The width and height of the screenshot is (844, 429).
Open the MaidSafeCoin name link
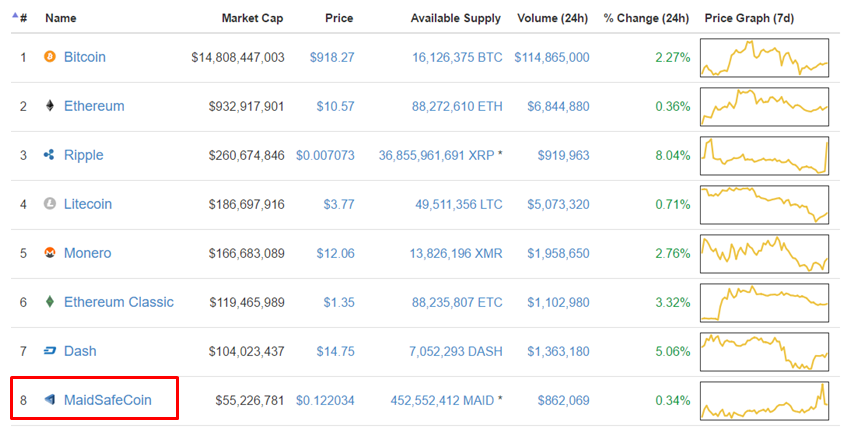tap(108, 400)
